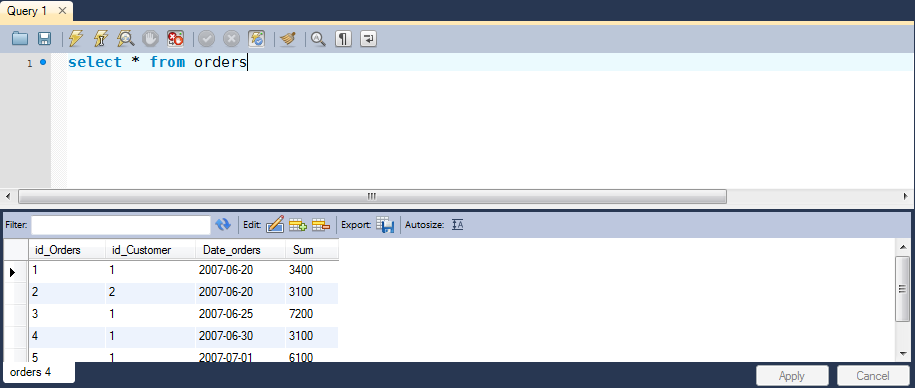Select Sum cell 3100 in order 2 row
Image resolution: width=915 pixels, height=388 pixels.
tap(312, 292)
